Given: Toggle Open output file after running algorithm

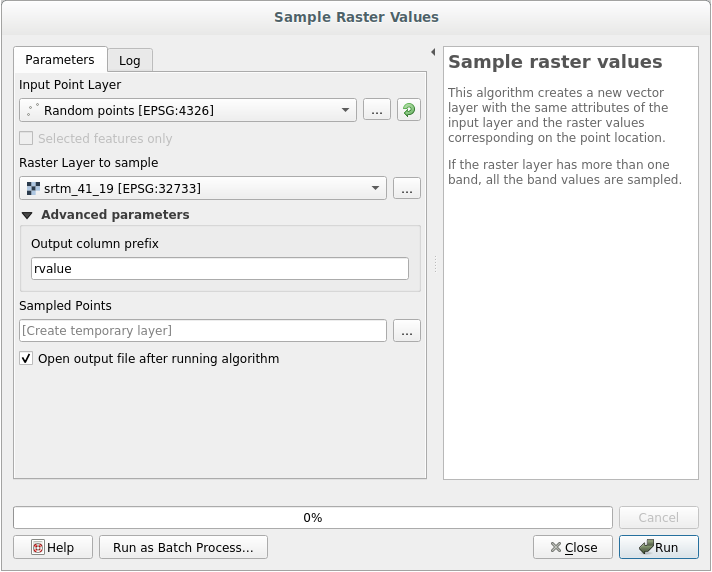Looking at the screenshot, I should 27,358.
